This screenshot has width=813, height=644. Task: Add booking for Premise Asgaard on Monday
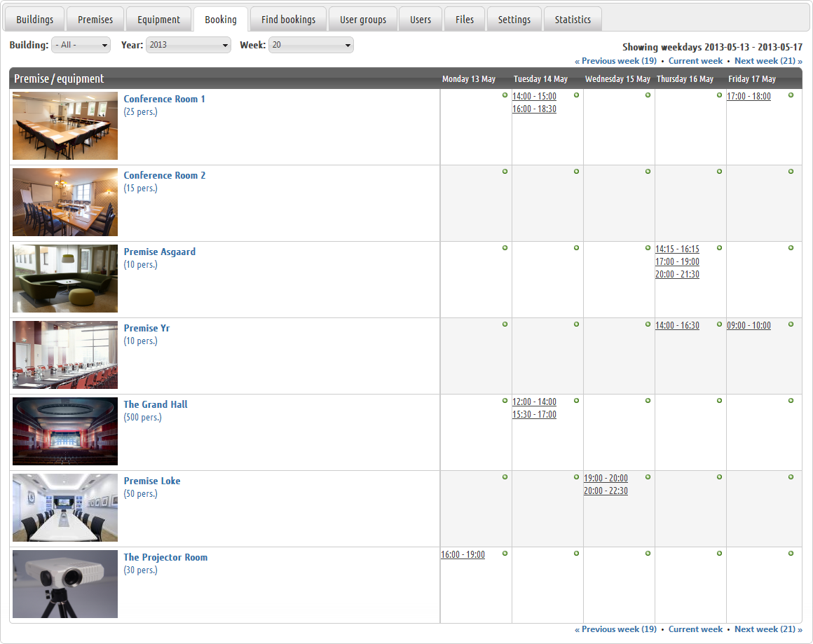pyautogui.click(x=505, y=248)
